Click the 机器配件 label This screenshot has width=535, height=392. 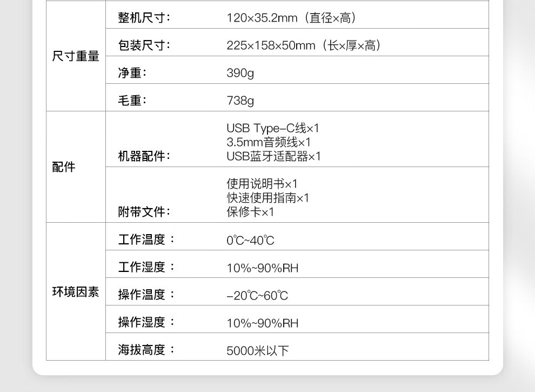(144, 156)
